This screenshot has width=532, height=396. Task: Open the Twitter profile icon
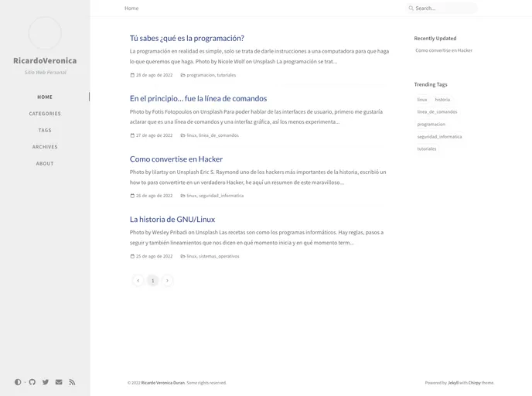(46, 382)
